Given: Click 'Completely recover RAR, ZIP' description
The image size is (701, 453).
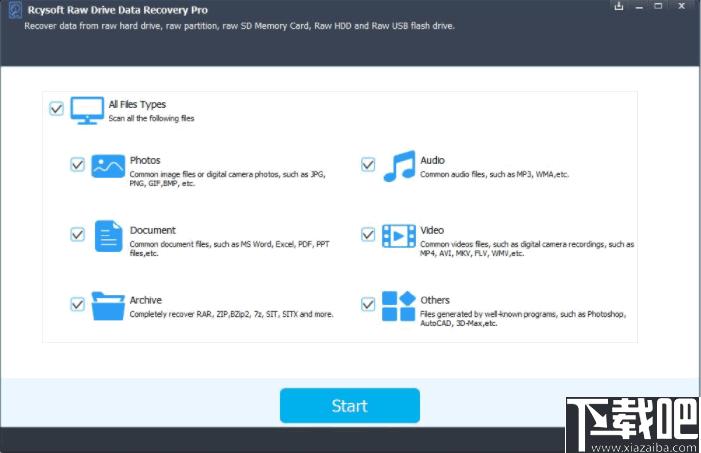Looking at the screenshot, I should pos(232,314).
